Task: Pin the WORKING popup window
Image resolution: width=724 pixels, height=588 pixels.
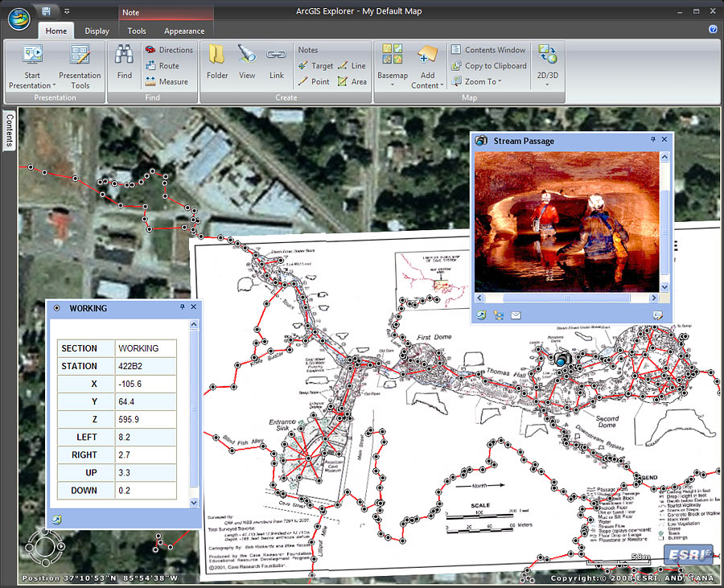Action: (x=183, y=307)
